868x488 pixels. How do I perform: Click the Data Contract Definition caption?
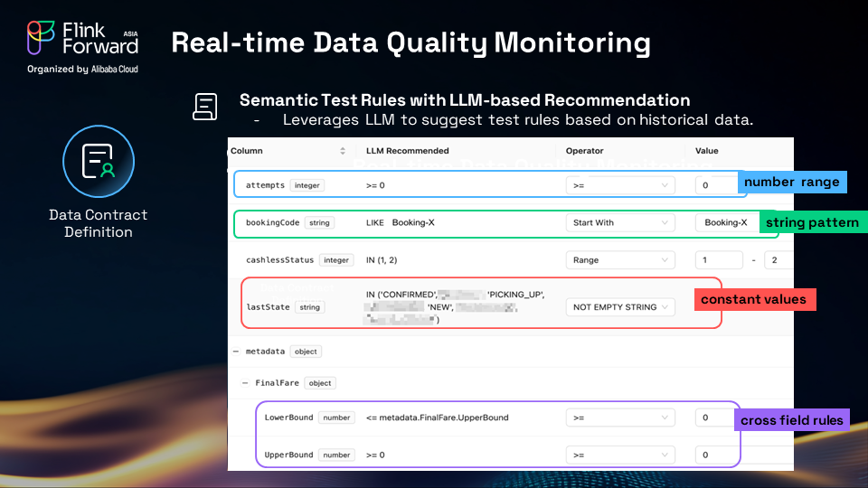(x=99, y=223)
